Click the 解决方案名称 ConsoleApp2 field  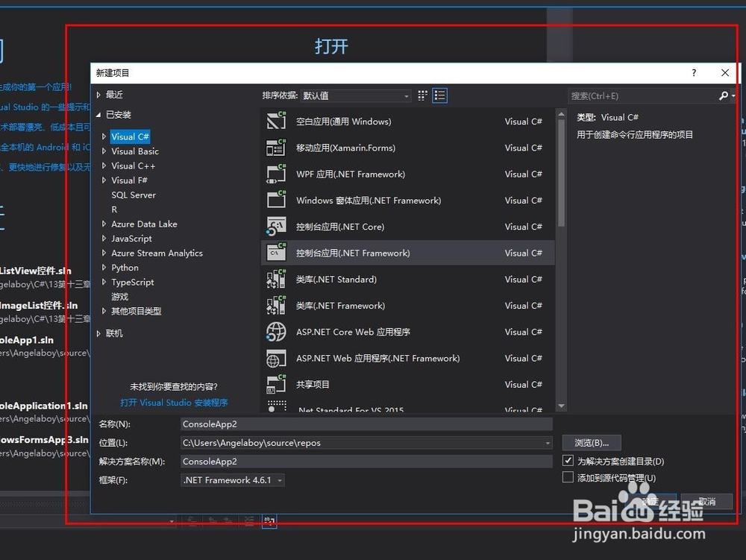coord(366,461)
